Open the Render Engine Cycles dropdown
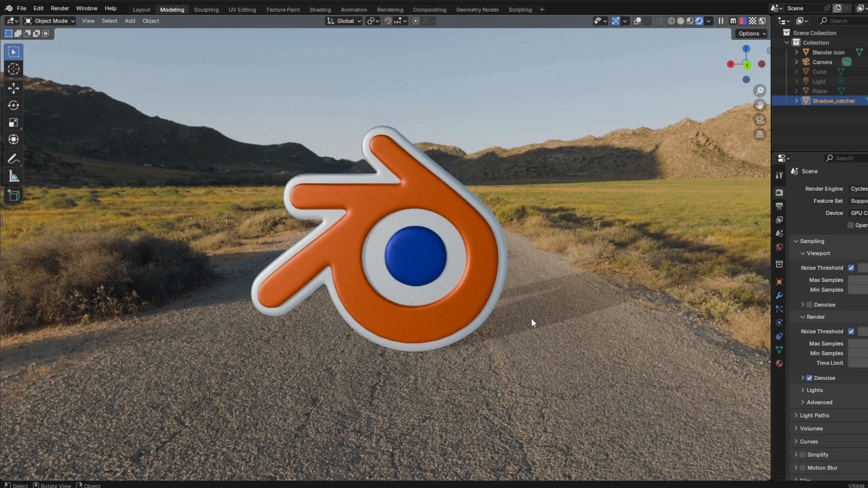The height and width of the screenshot is (488, 868). (x=858, y=189)
